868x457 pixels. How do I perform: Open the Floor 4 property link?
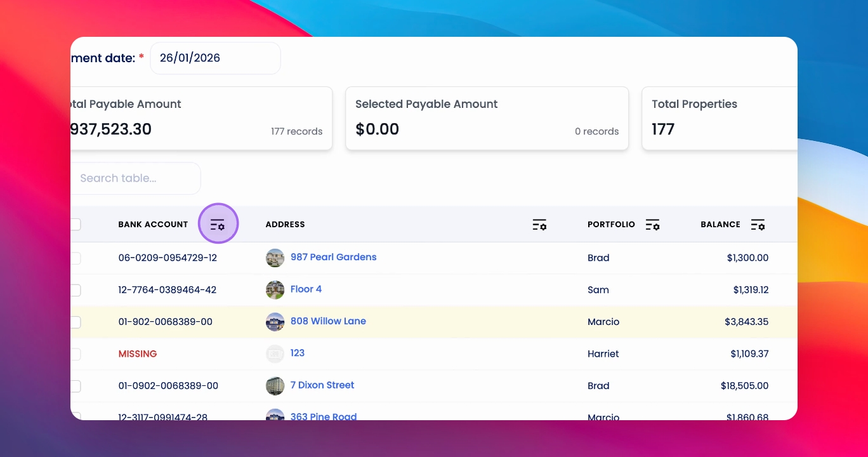point(306,289)
